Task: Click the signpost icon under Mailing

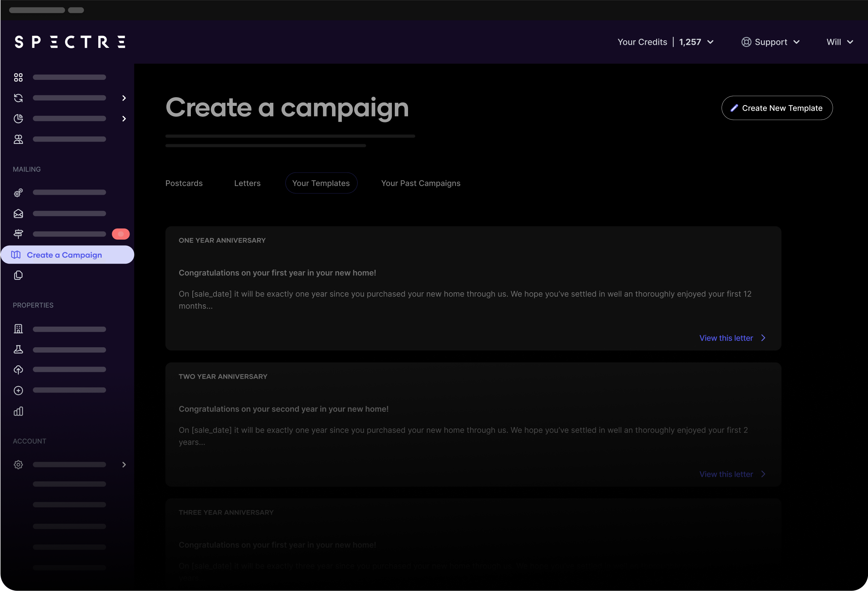Action: coord(18,234)
